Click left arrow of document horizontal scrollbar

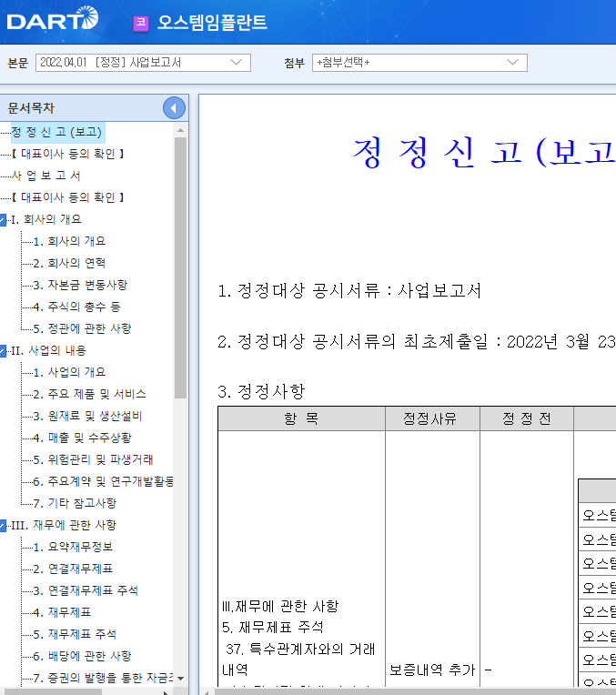207,692
